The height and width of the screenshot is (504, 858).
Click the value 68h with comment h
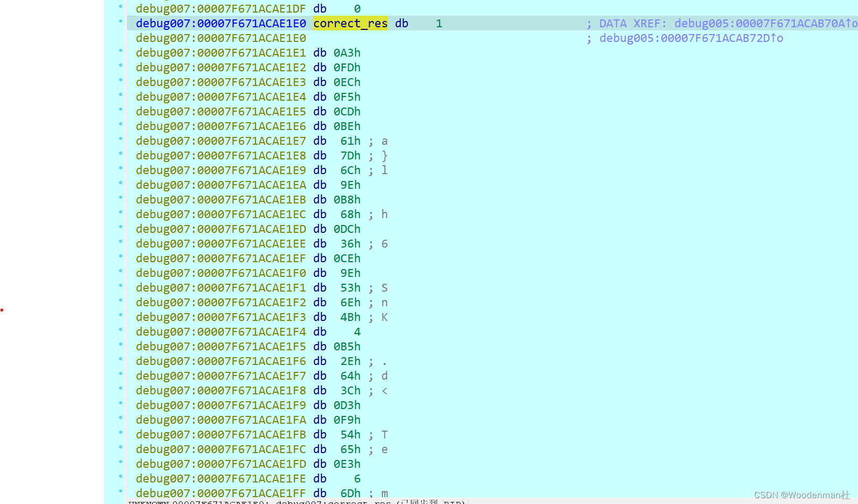[350, 215]
